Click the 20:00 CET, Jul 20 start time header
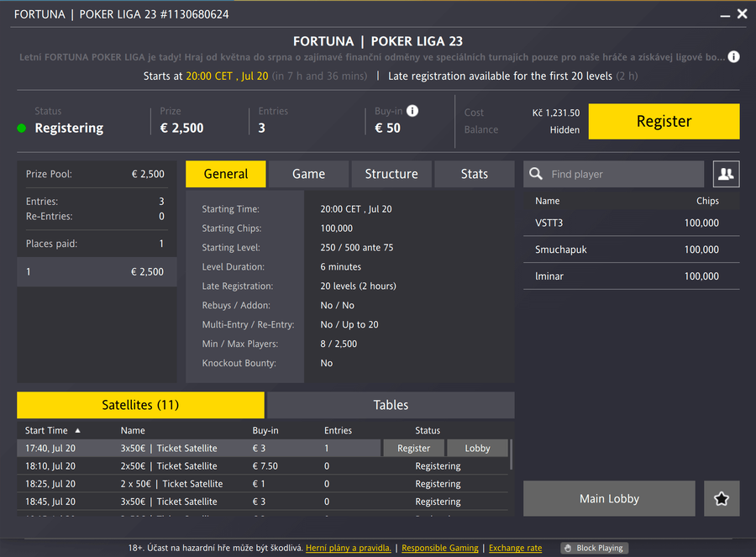This screenshot has height=557, width=756. (227, 76)
